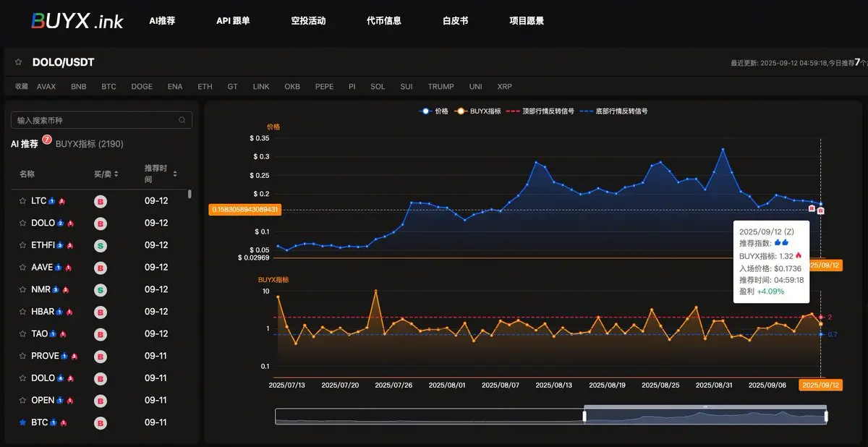Click the 输入搜索币种 search field
868x447 pixels.
pyautogui.click(x=101, y=120)
